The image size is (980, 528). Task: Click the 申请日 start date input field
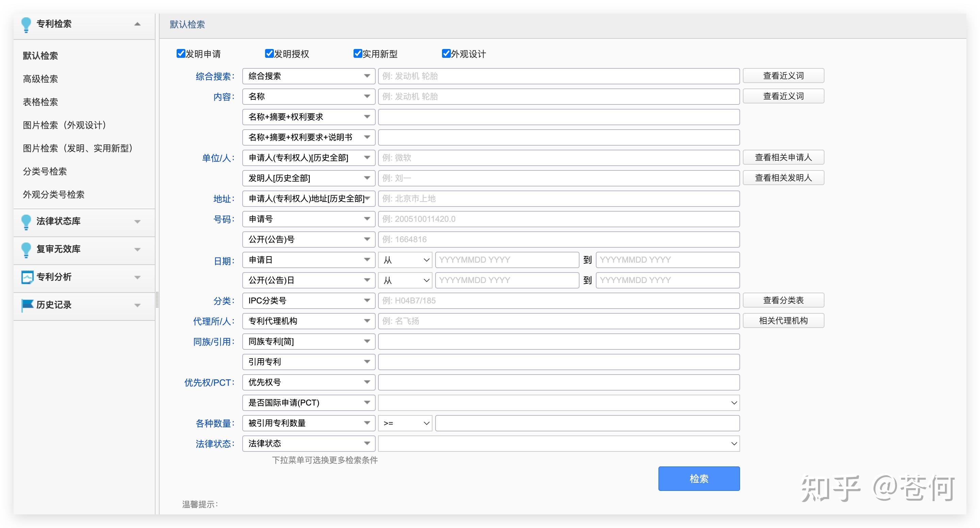coord(507,260)
